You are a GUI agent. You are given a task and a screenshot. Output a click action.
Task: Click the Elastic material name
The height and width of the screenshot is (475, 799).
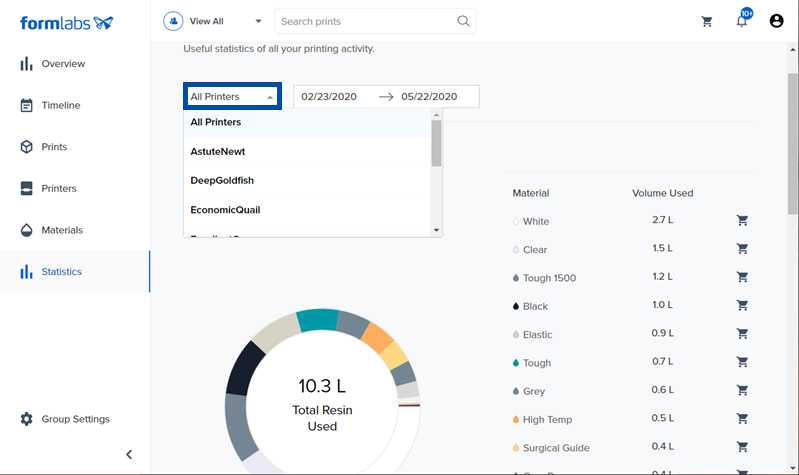pos(538,335)
